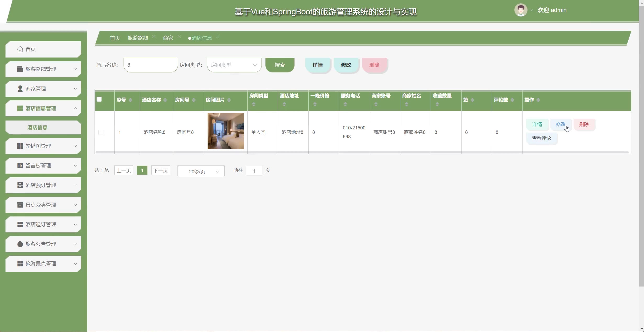
Task: Click the 商家管理 person icon
Action: tap(20, 89)
